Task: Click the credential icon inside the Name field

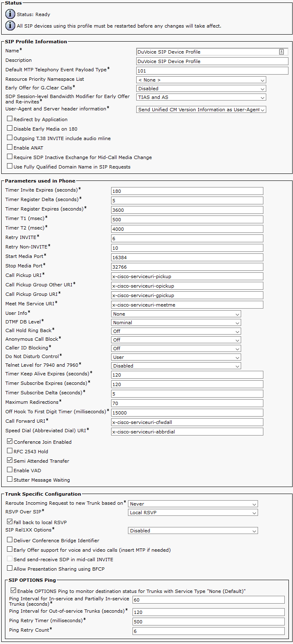Action: [281, 52]
